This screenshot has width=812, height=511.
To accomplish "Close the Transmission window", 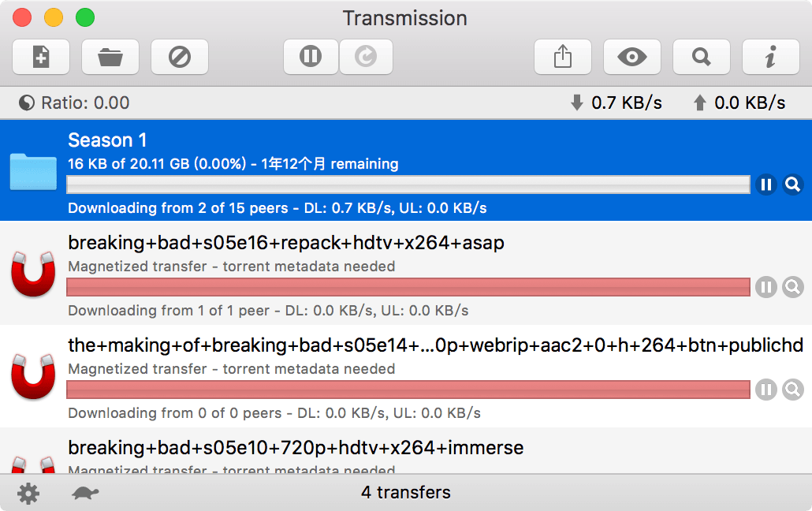I will click(x=22, y=17).
